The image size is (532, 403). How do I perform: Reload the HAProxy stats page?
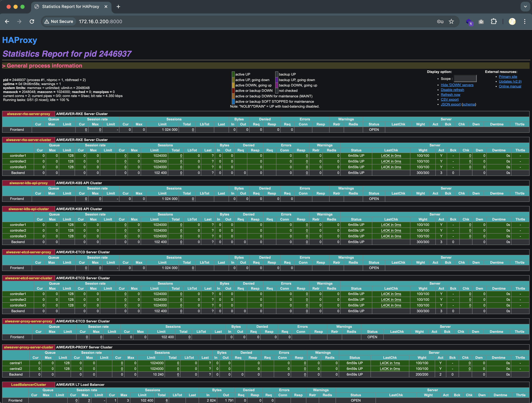pos(32,21)
